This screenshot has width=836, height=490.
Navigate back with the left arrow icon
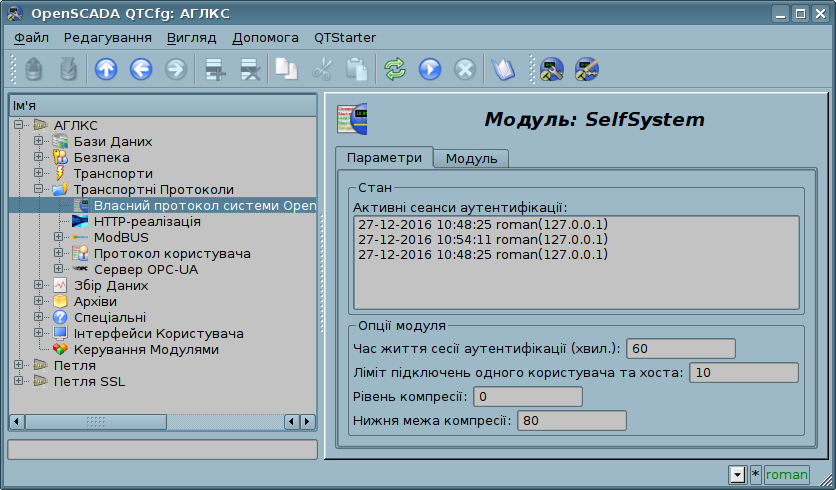point(141,69)
